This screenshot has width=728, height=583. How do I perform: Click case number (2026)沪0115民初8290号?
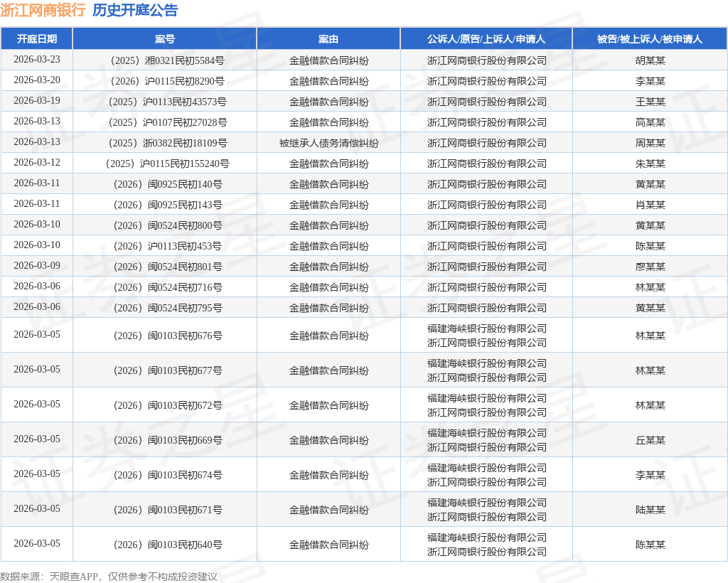pyautogui.click(x=165, y=81)
